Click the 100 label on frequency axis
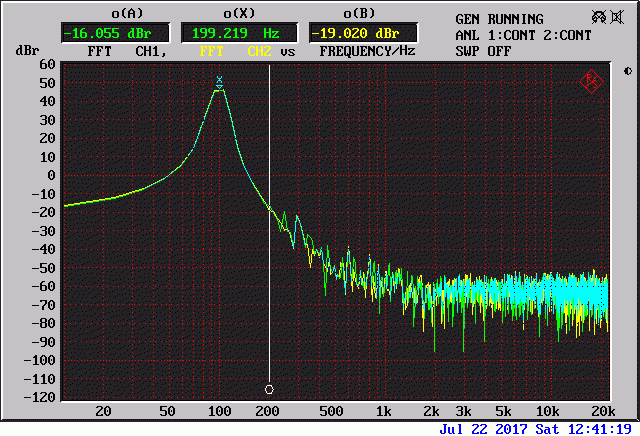The height and width of the screenshot is (436, 640). tap(220, 411)
